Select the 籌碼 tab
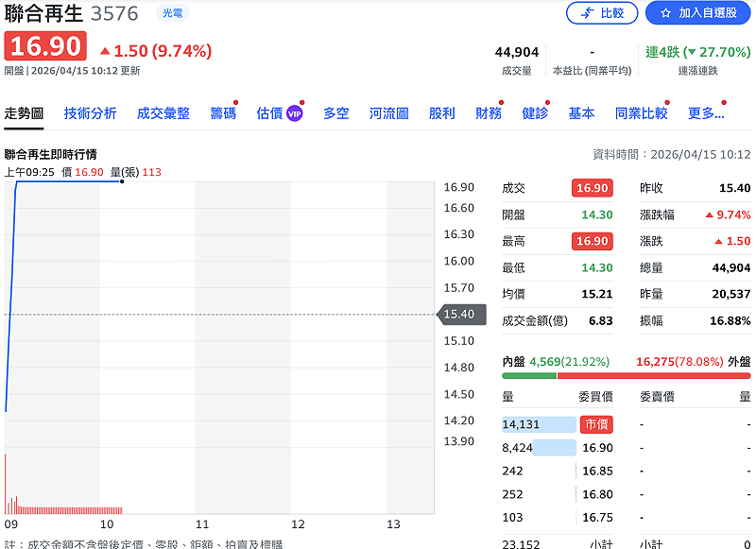The width and height of the screenshot is (756, 549). (223, 113)
